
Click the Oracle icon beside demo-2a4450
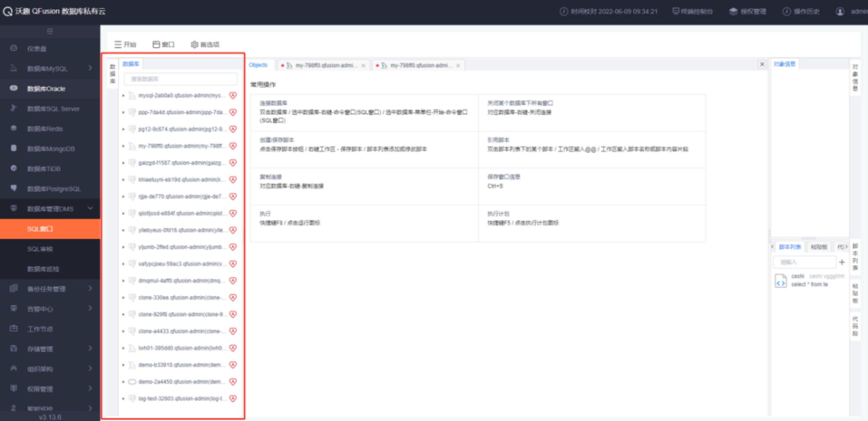[132, 382]
